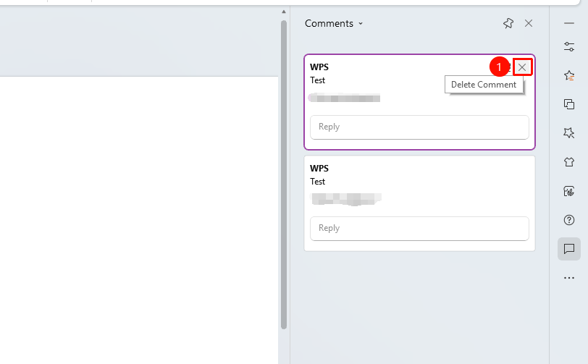Pin the Comments panel

508,23
